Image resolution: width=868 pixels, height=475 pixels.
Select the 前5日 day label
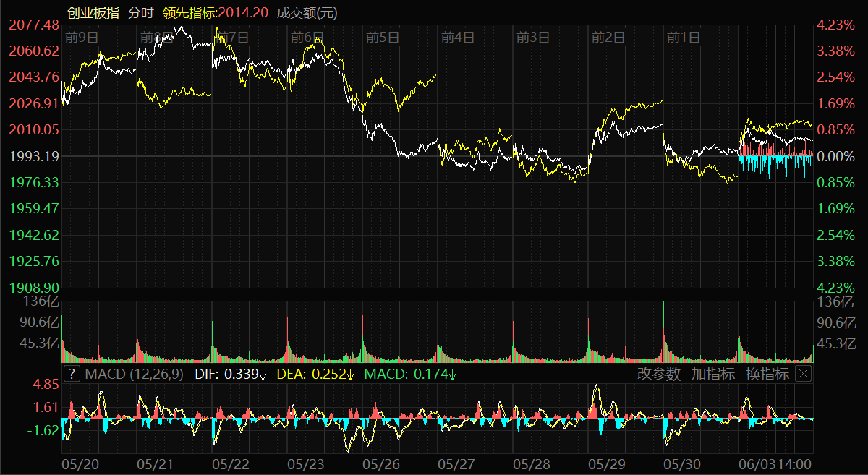coord(383,37)
